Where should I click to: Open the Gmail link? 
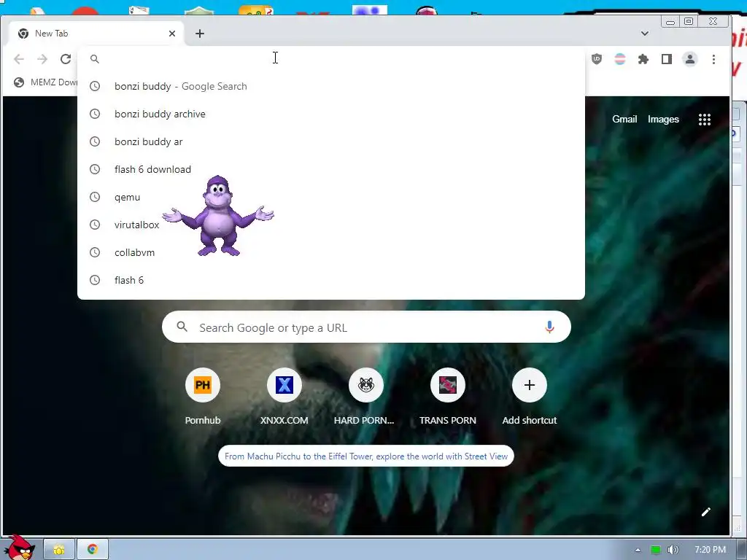[x=624, y=119]
